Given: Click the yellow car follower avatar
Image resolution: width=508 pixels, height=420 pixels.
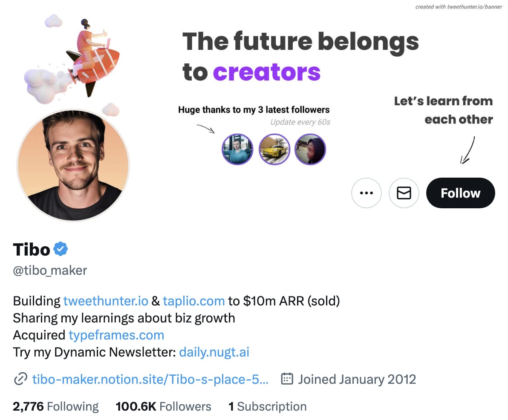Looking at the screenshot, I should [x=274, y=149].
